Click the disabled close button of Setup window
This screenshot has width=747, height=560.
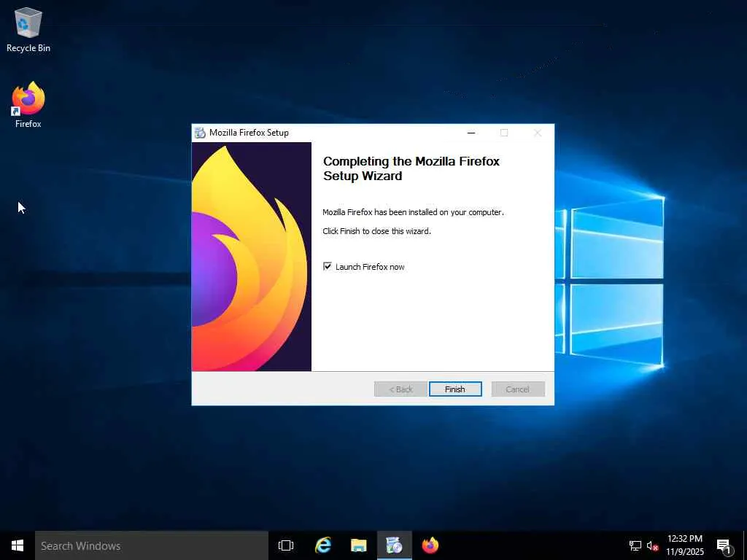(538, 133)
